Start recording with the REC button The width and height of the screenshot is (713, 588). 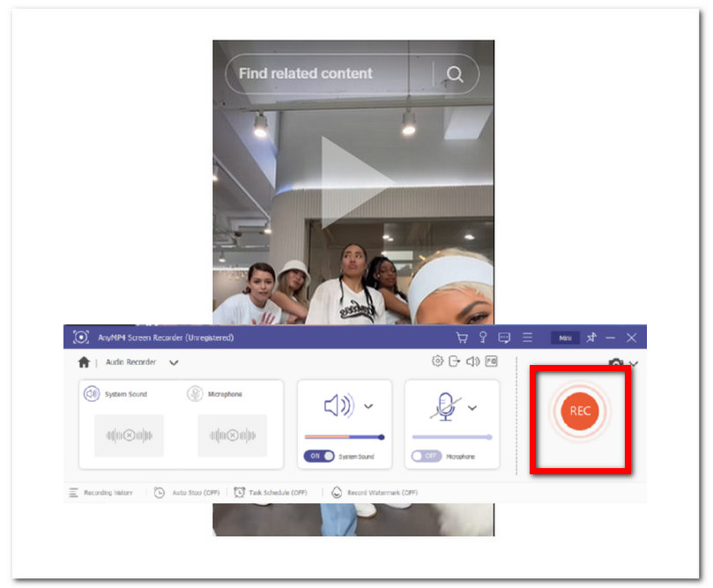tap(579, 411)
